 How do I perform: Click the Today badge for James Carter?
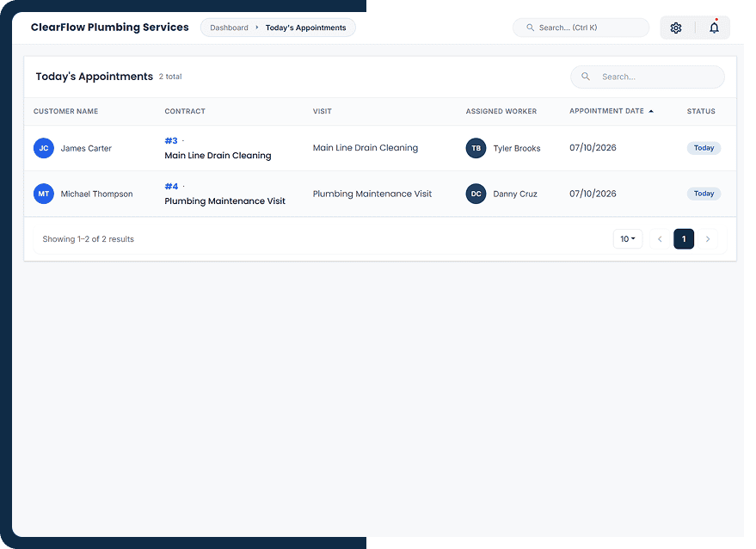(704, 148)
